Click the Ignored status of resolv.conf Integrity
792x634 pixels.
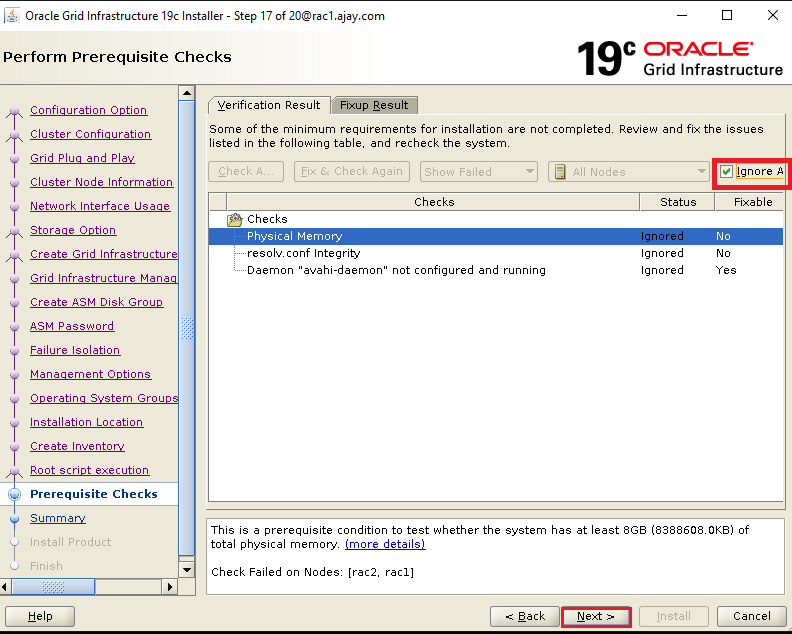pyautogui.click(x=662, y=253)
